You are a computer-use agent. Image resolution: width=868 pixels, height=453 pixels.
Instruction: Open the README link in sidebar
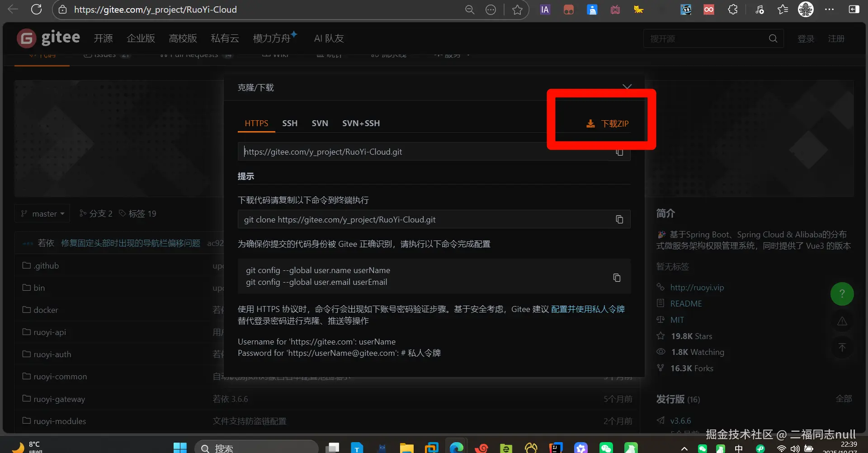click(x=686, y=303)
